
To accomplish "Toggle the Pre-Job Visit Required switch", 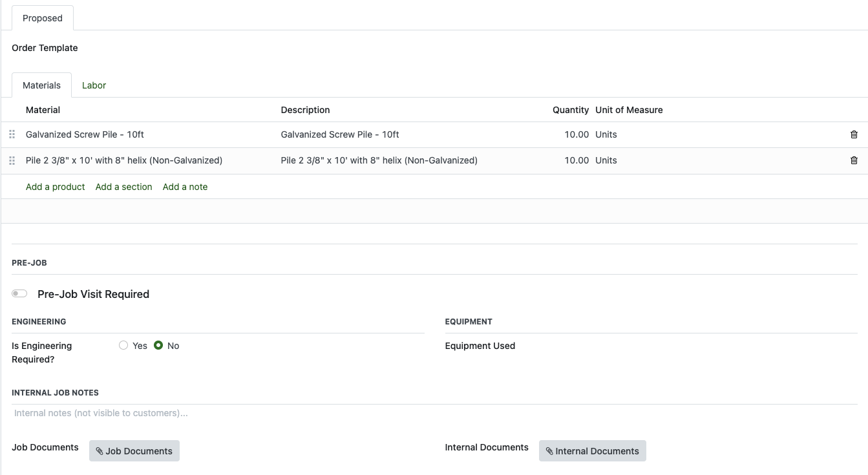I will click(19, 294).
